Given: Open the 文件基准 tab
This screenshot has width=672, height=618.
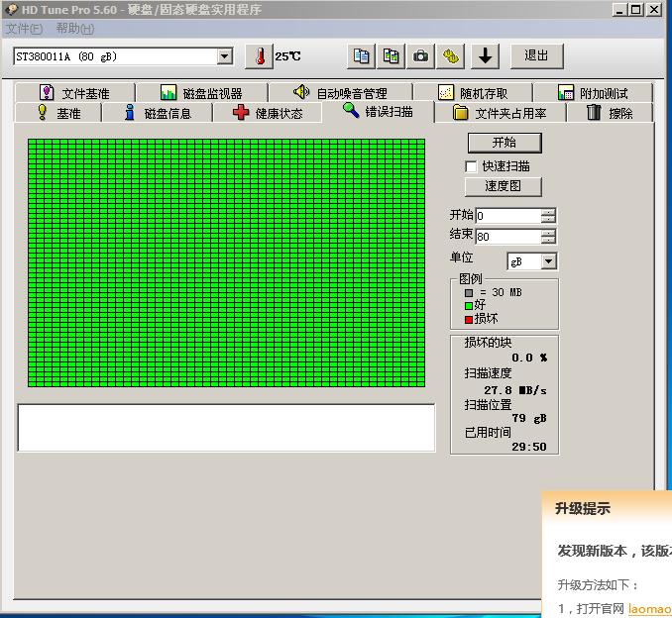Looking at the screenshot, I should point(74,92).
